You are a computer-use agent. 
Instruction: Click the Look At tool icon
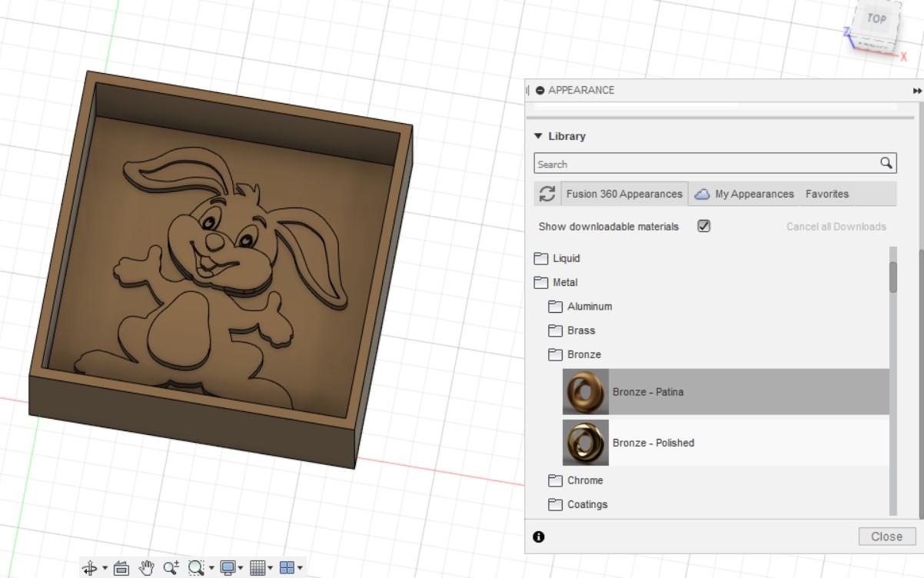(x=121, y=568)
